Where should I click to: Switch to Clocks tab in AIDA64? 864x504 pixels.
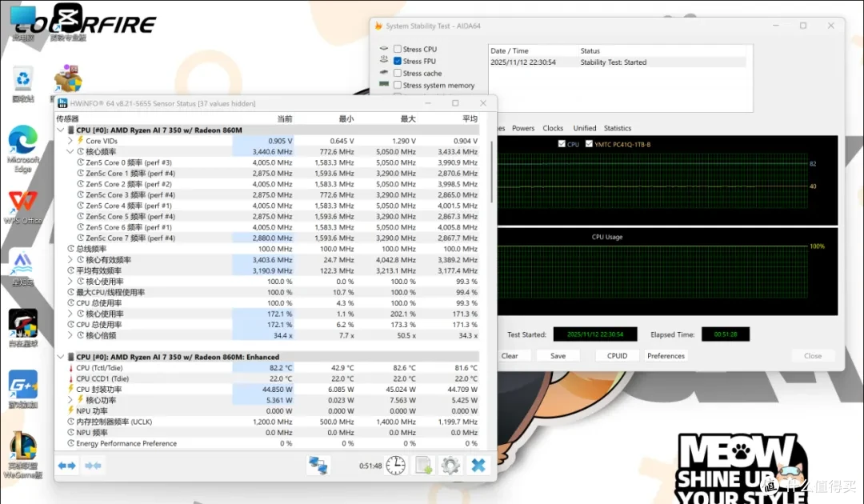pos(553,128)
